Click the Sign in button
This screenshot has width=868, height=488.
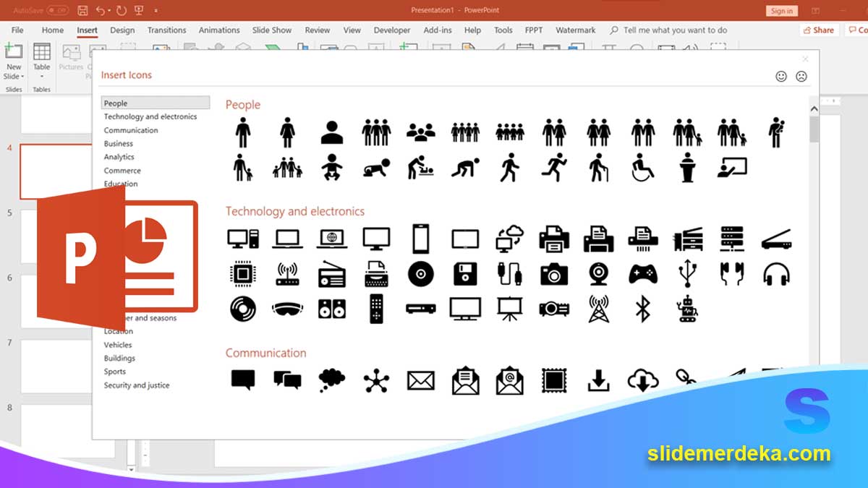(x=781, y=11)
